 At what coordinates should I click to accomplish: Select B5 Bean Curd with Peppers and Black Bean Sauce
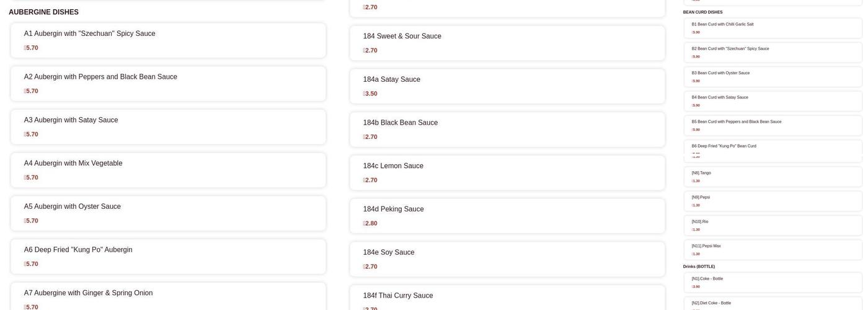click(773, 125)
